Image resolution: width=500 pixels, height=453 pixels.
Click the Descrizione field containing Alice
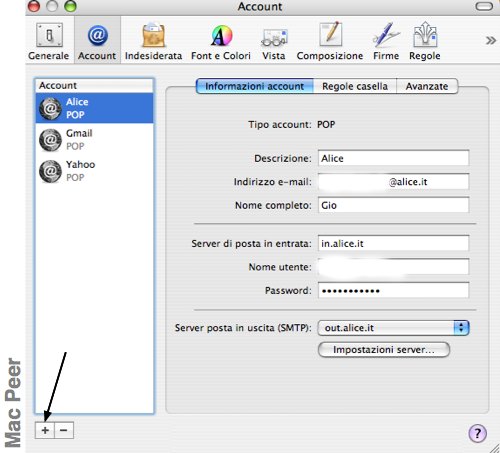[393, 158]
